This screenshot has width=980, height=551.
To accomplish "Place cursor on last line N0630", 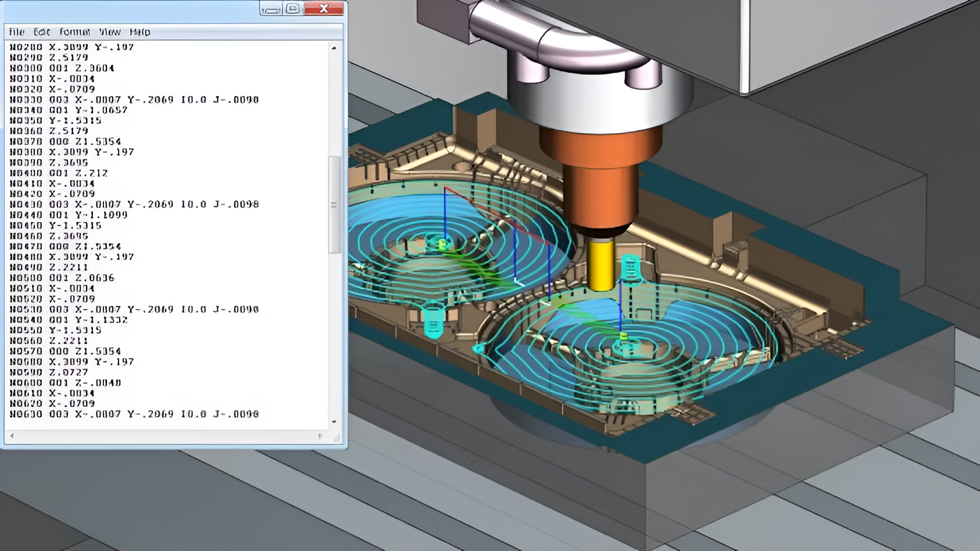I will [134, 414].
